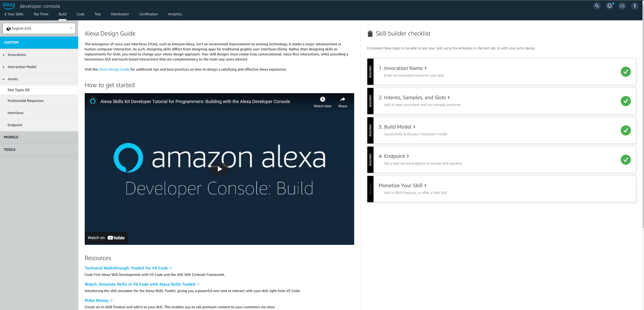Switch to the Analytics tab
Screen dimensions: 644x310
[x=175, y=14]
